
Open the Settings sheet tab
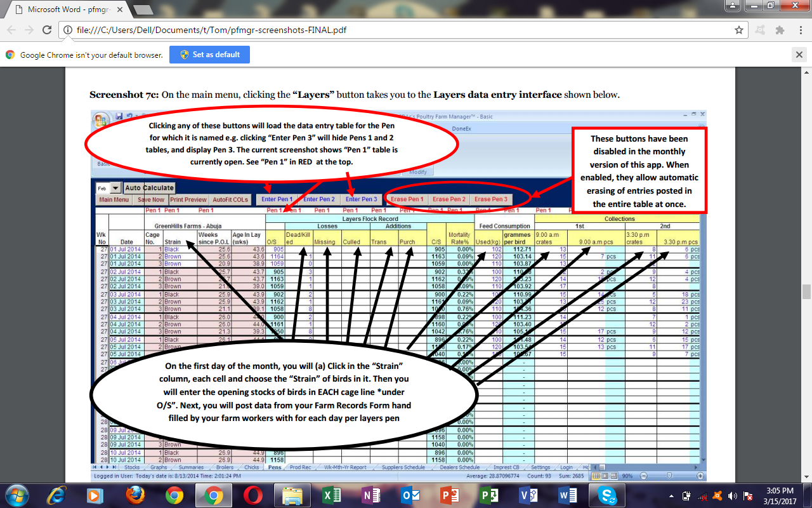point(540,467)
